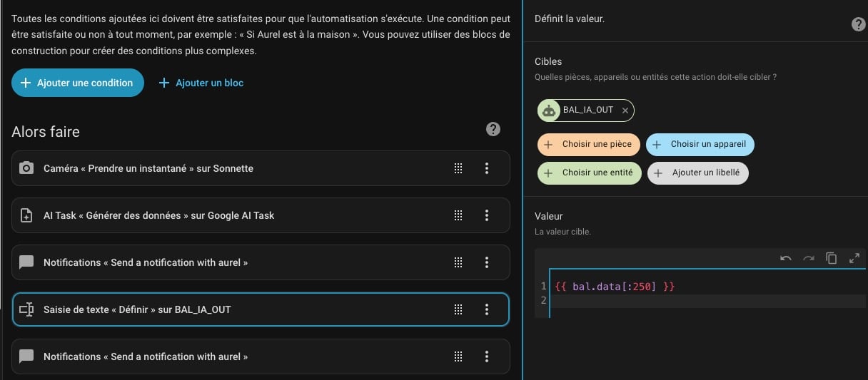The width and height of the screenshot is (868, 380).
Task: Click drag handle on Google AI Task row
Action: click(458, 215)
